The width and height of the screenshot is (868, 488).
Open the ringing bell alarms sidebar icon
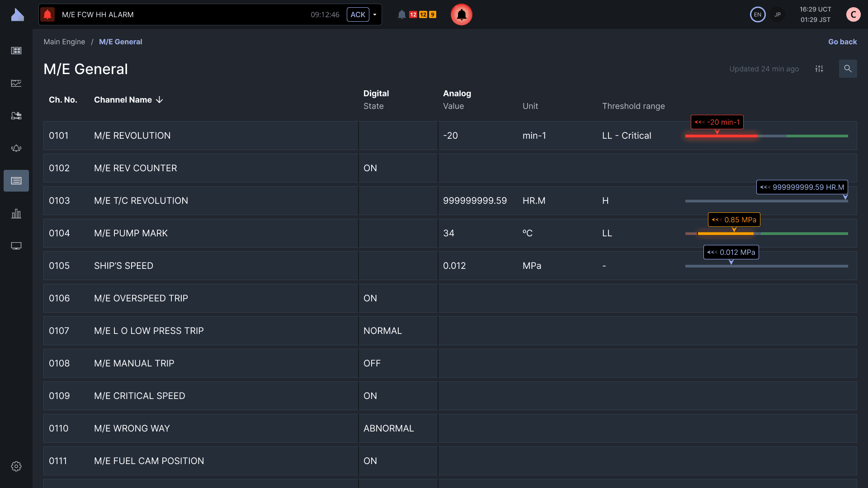[x=16, y=148]
